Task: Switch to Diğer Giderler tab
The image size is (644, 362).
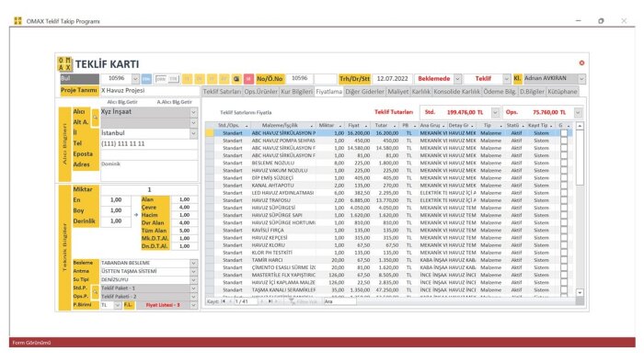Action: pos(364,92)
